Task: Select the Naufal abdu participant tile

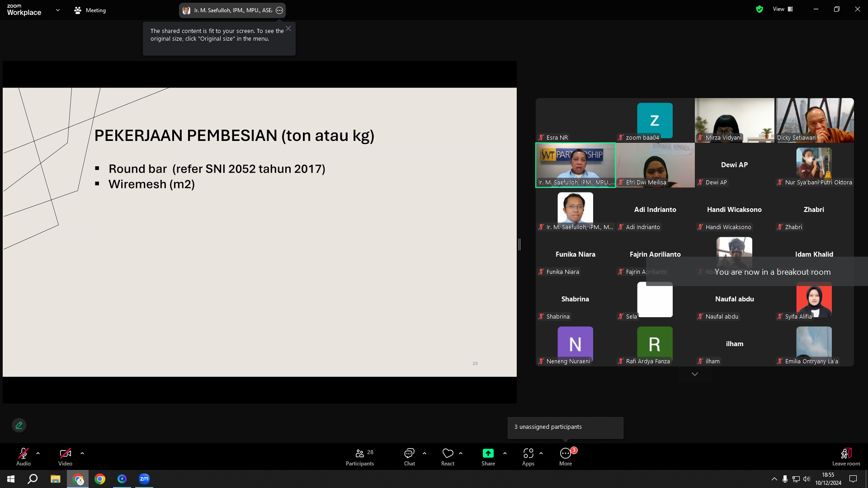Action: point(735,299)
